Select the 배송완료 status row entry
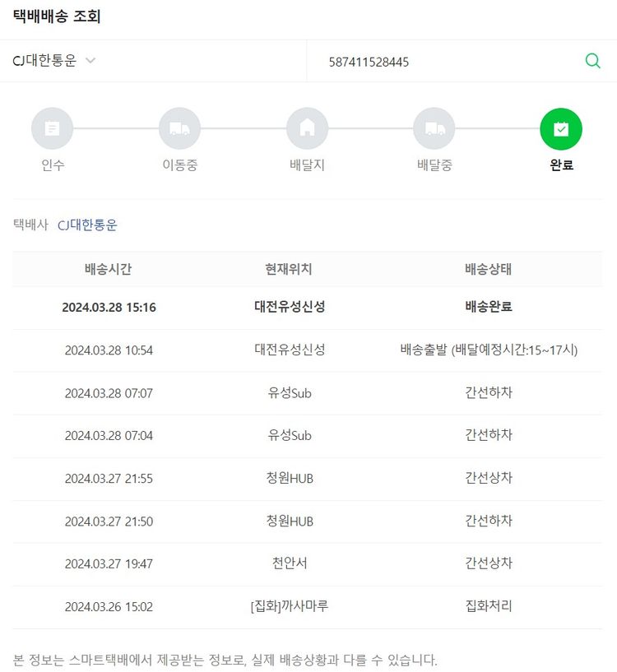 pos(488,307)
